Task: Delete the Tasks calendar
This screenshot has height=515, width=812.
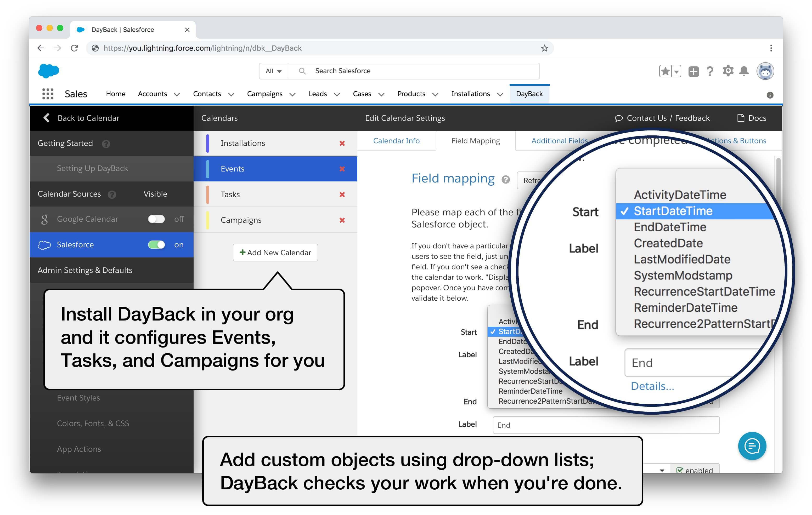Action: (x=342, y=194)
